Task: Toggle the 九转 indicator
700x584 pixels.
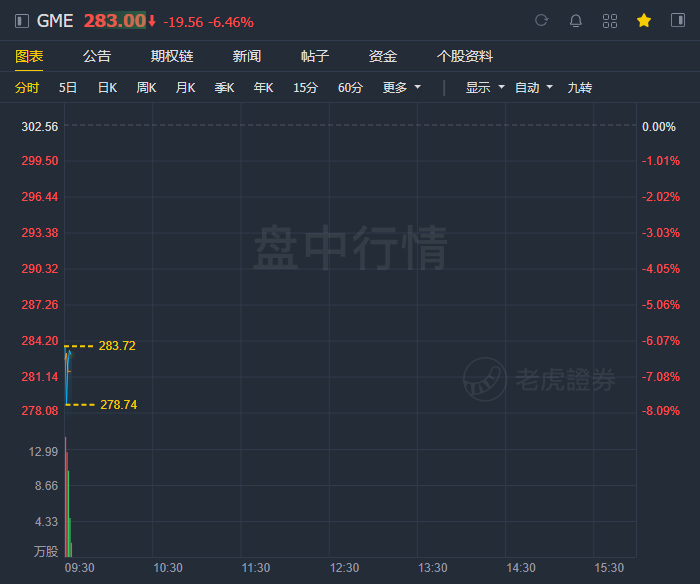Action: pos(579,88)
